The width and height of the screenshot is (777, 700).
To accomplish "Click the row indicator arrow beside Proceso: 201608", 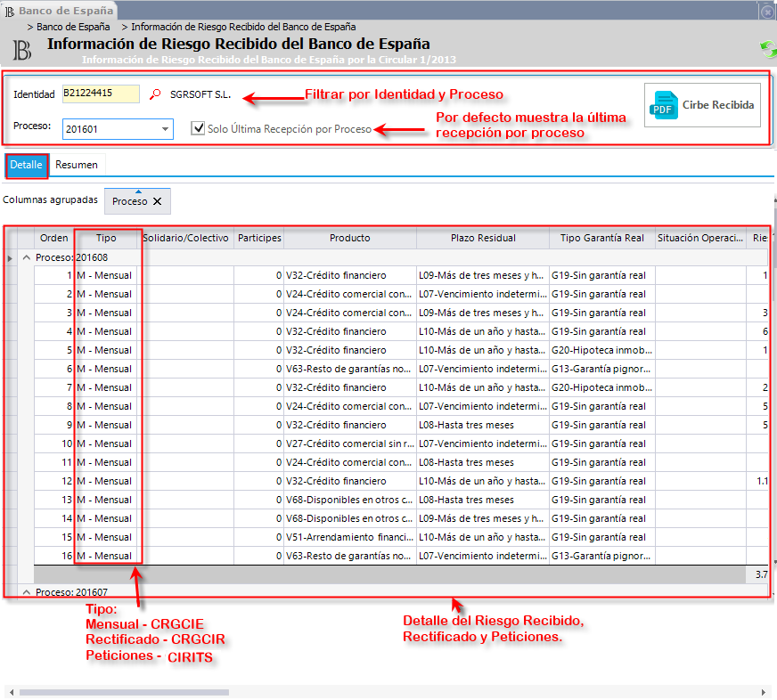I will [x=10, y=257].
